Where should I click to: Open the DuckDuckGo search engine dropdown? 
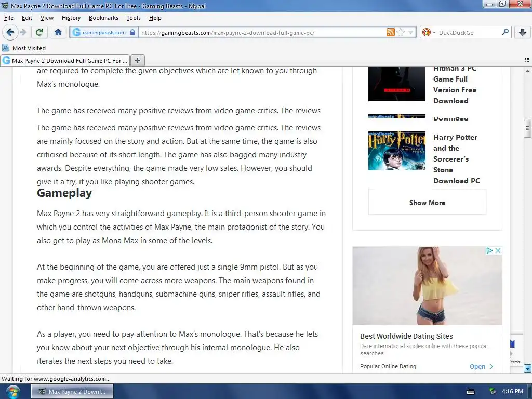(429, 33)
